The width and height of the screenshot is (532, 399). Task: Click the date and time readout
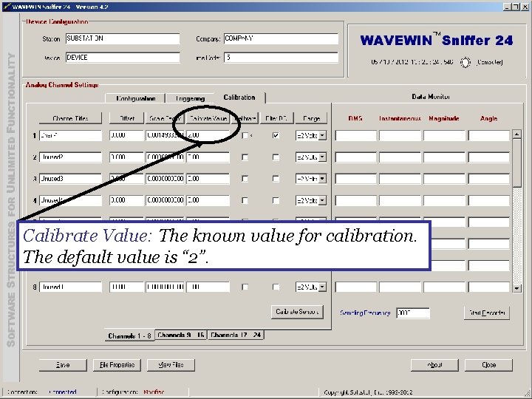[x=412, y=62]
